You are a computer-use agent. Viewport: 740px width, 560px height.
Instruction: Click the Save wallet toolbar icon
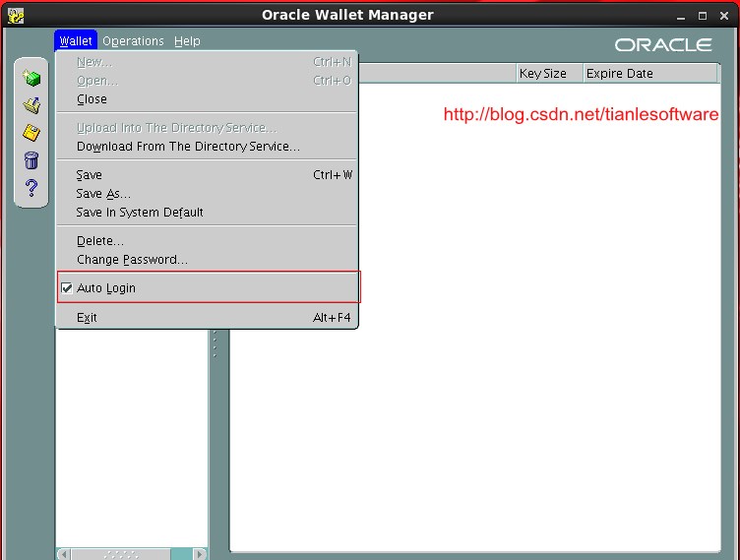click(x=31, y=133)
